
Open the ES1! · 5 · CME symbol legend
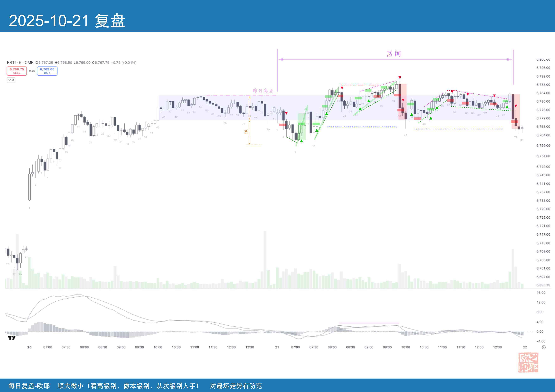click(x=20, y=63)
